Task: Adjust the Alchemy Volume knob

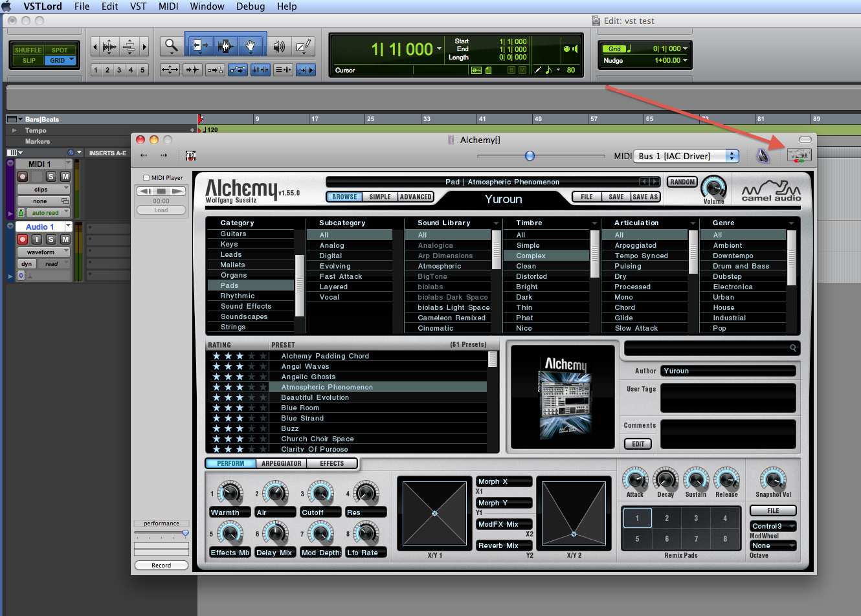Action: [x=713, y=187]
